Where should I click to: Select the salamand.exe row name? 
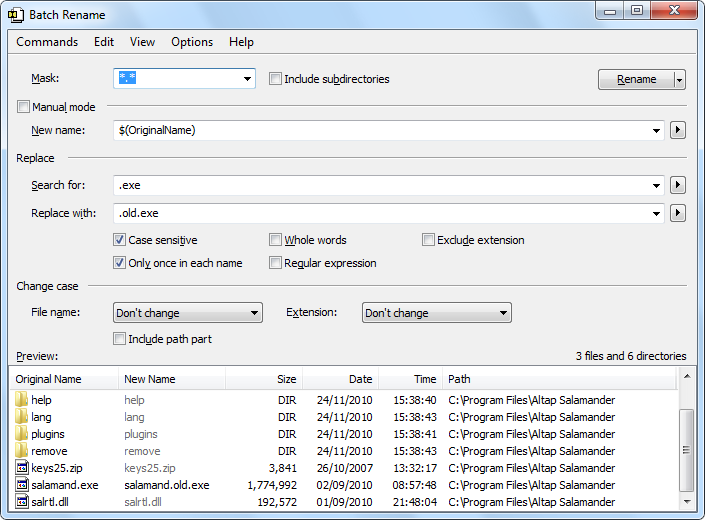pyautogui.click(x=65, y=485)
